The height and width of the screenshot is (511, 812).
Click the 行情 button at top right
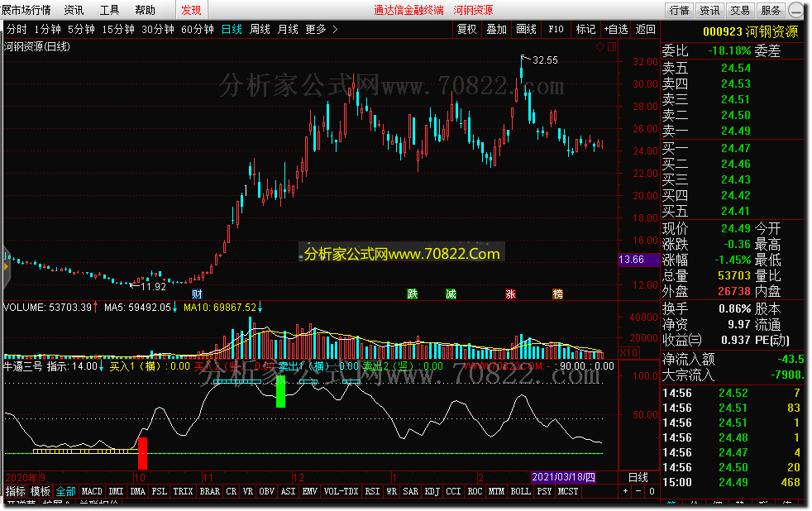click(679, 10)
